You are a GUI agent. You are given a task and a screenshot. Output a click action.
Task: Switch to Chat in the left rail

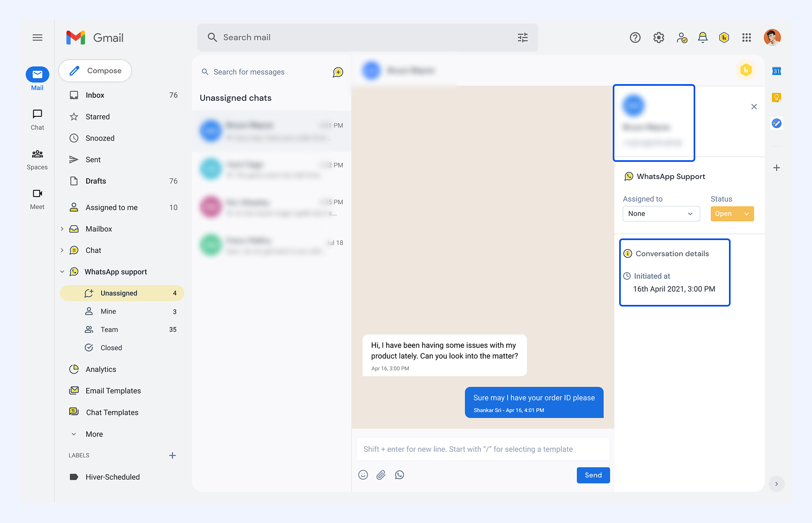(37, 119)
